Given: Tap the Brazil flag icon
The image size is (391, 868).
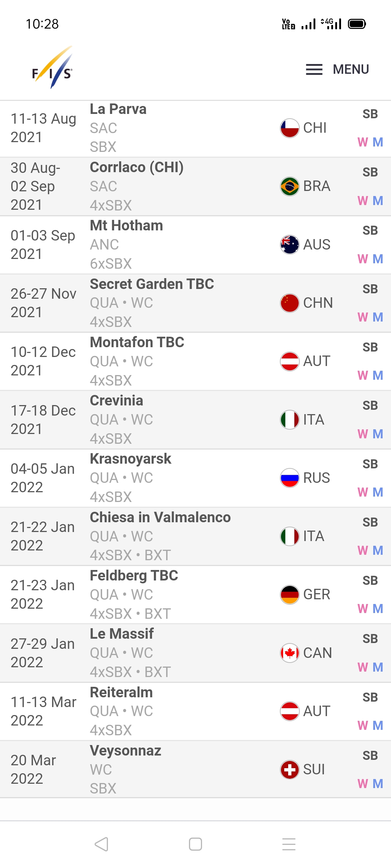Looking at the screenshot, I should pos(290,186).
